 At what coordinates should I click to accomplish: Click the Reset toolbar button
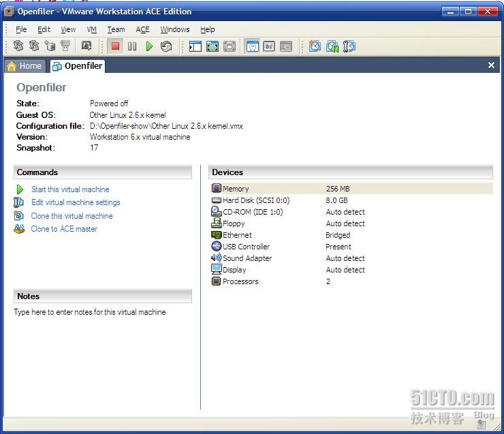pos(166,46)
